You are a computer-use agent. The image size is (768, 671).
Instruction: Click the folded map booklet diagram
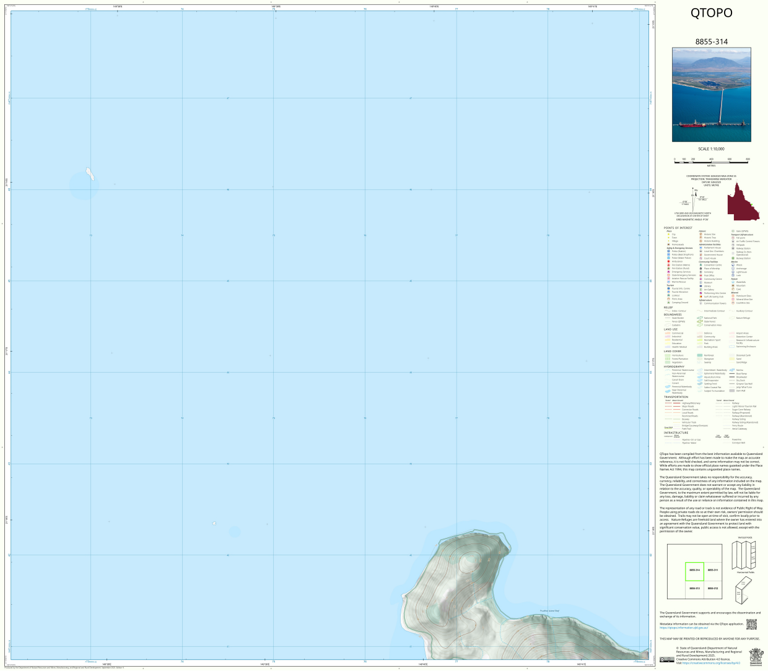click(x=744, y=589)
